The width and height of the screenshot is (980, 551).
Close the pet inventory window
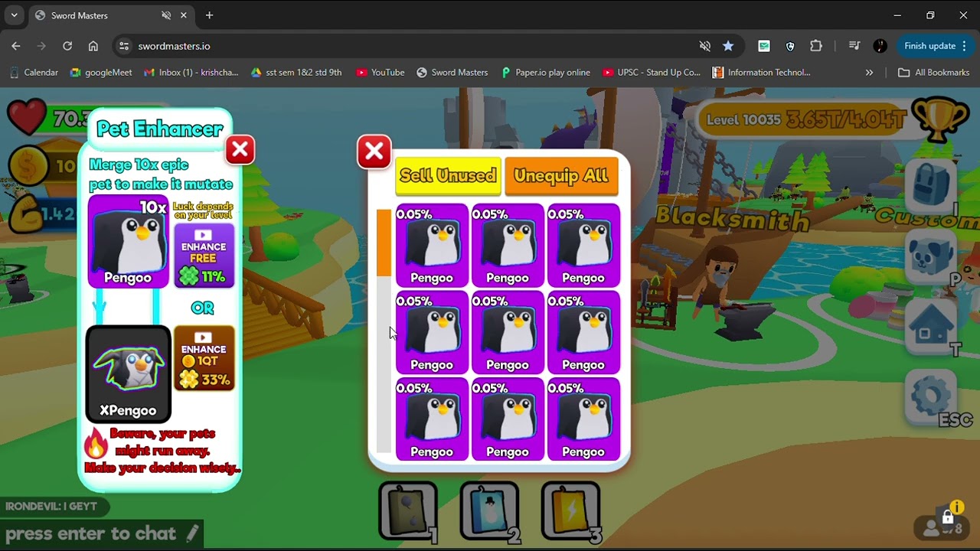[x=374, y=152]
